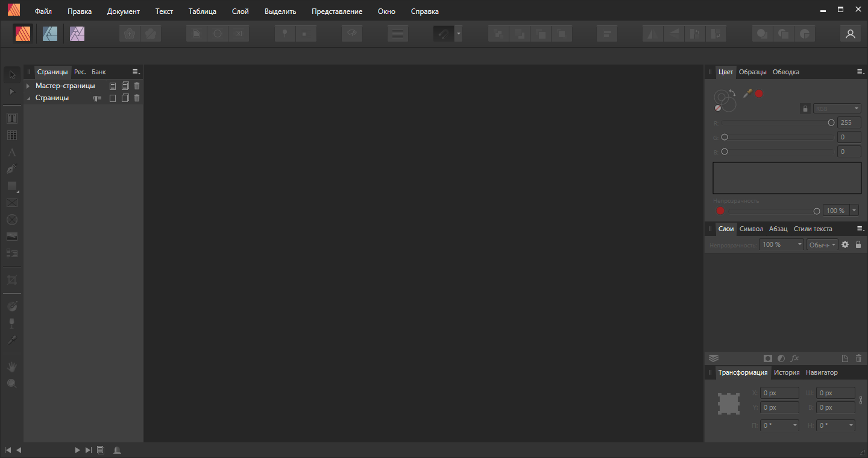
Task: Select the View hand tool
Action: point(12,367)
